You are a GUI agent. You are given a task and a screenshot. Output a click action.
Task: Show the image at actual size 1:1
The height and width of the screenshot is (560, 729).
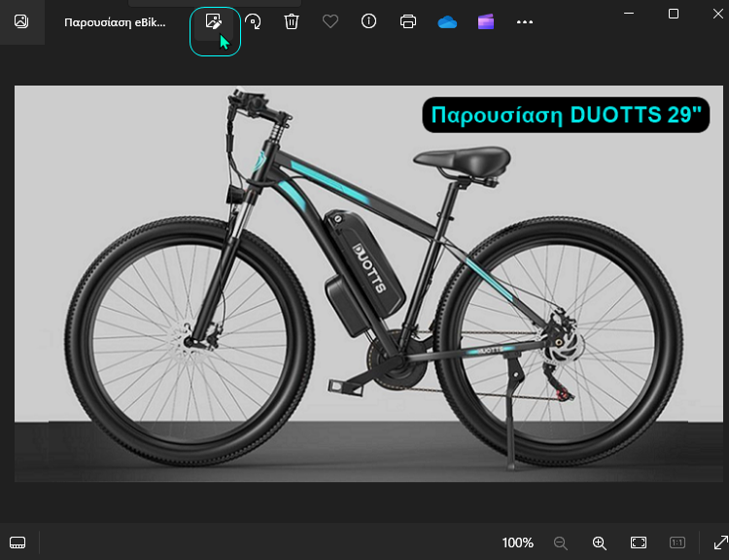tap(677, 542)
